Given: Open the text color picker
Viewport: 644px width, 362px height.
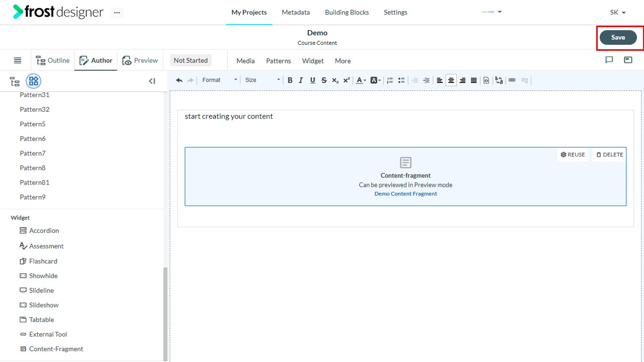Looking at the screenshot, I should point(361,80).
